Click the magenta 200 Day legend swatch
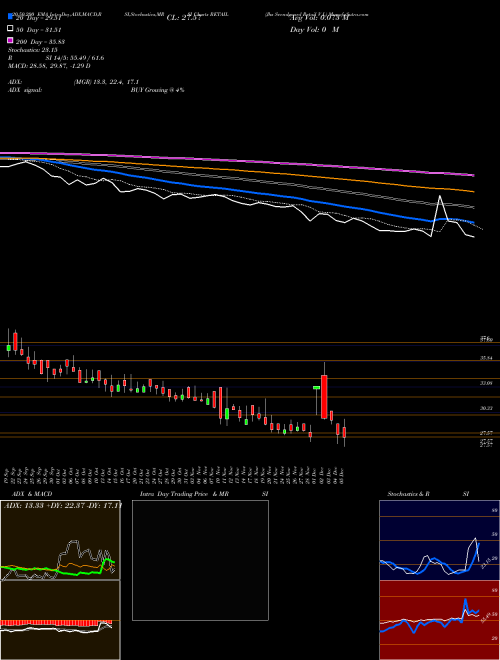 coord(10,40)
